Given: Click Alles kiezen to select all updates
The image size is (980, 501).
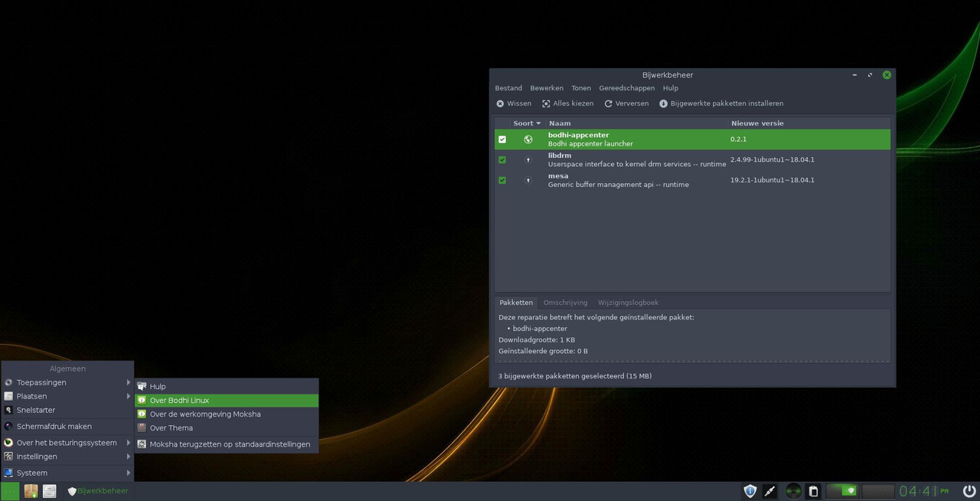Looking at the screenshot, I should 567,103.
